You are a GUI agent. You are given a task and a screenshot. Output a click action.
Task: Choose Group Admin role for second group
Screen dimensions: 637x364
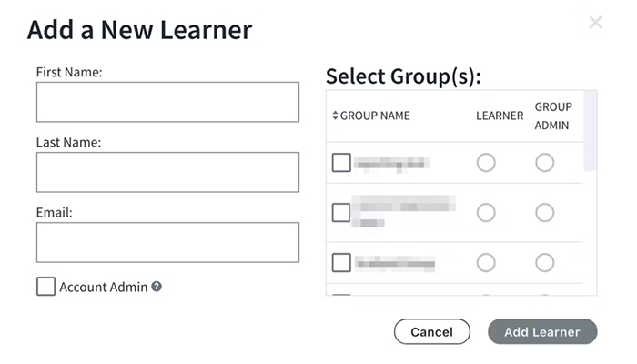point(544,213)
